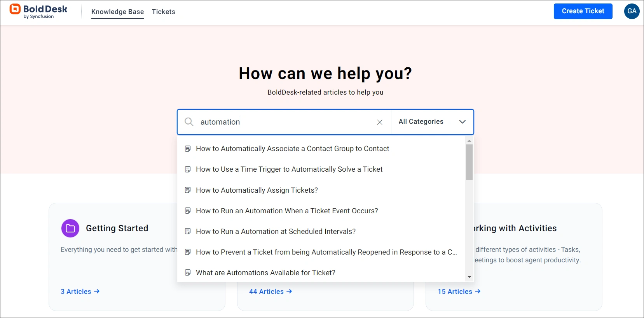This screenshot has width=644, height=318.
Task: Click article icon beside 'Scheduled Intervals?'
Action: pos(188,231)
